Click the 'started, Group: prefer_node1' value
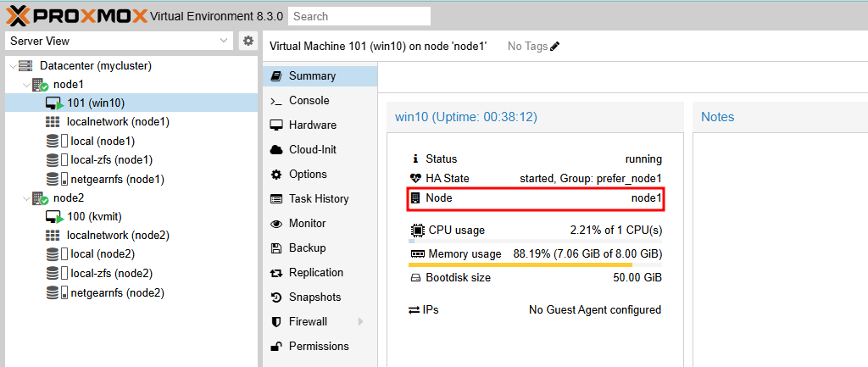The image size is (868, 367). click(591, 179)
